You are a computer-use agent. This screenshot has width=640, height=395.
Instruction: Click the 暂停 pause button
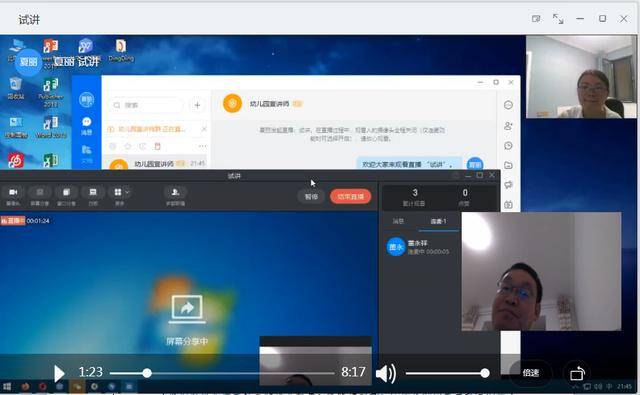click(311, 197)
